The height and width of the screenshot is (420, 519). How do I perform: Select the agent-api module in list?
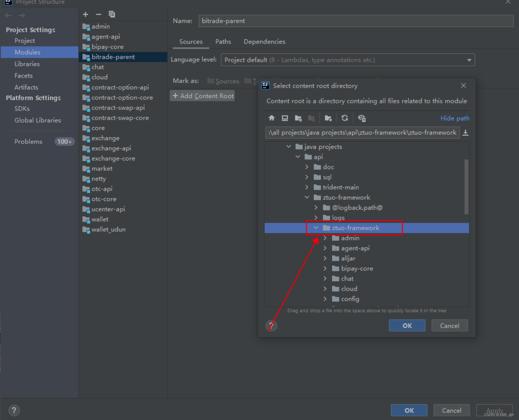105,37
